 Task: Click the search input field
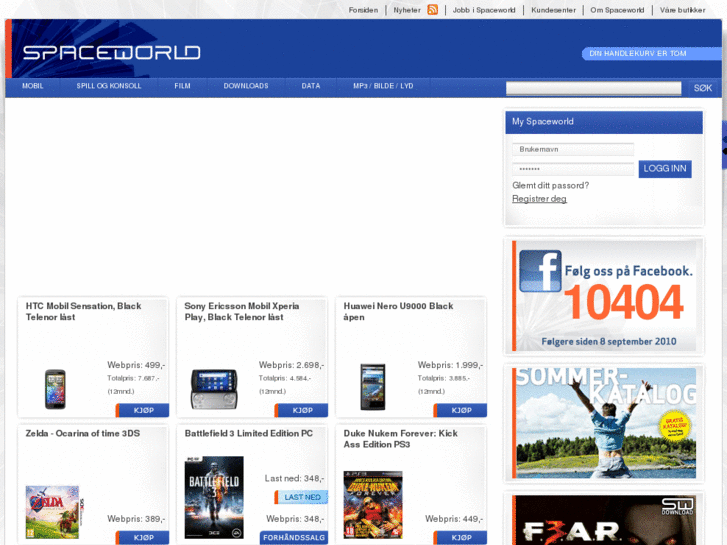tap(593, 88)
